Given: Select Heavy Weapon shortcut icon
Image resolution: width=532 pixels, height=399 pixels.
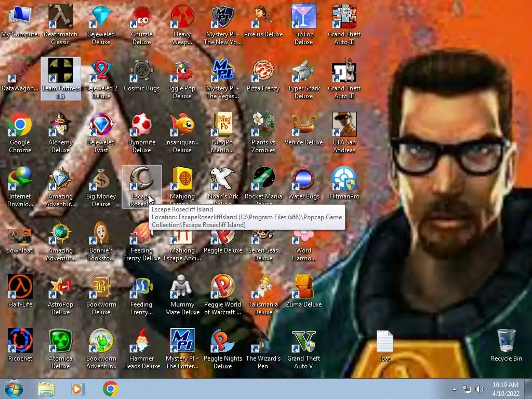Looking at the screenshot, I should pos(182,24).
